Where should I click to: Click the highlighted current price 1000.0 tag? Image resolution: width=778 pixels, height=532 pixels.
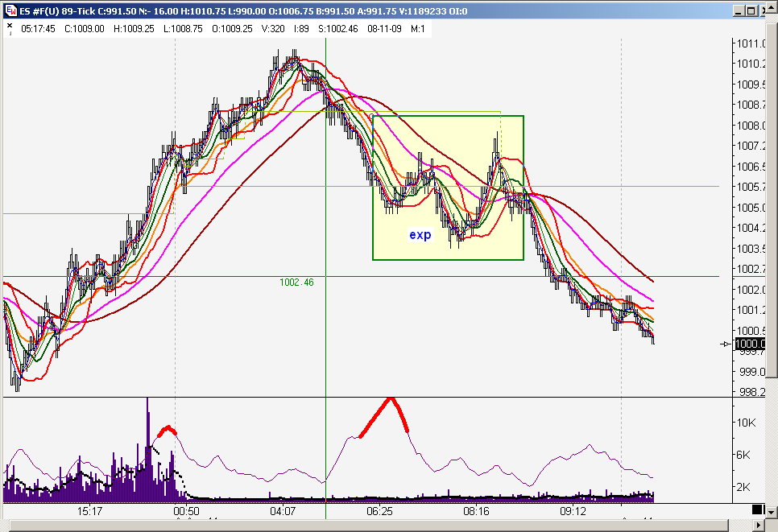750,344
